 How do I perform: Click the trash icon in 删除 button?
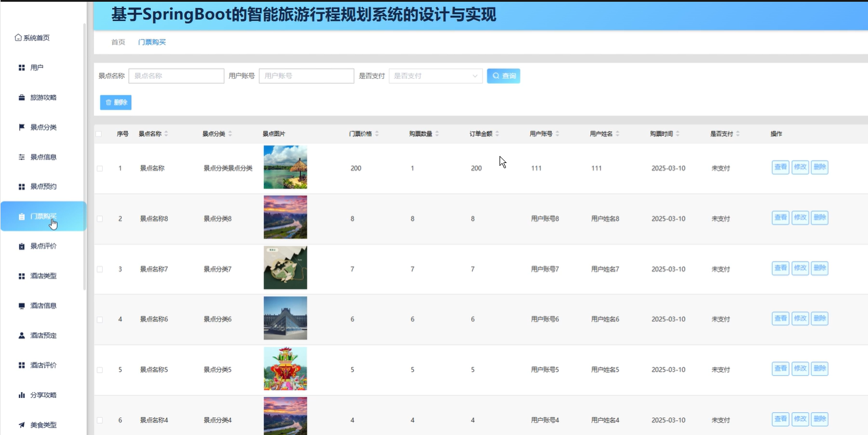(x=108, y=103)
